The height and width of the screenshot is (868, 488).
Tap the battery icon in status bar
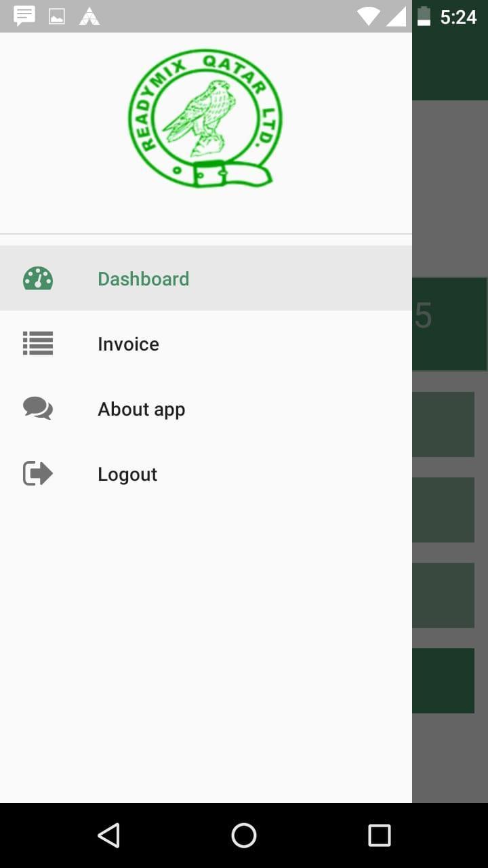tap(424, 16)
